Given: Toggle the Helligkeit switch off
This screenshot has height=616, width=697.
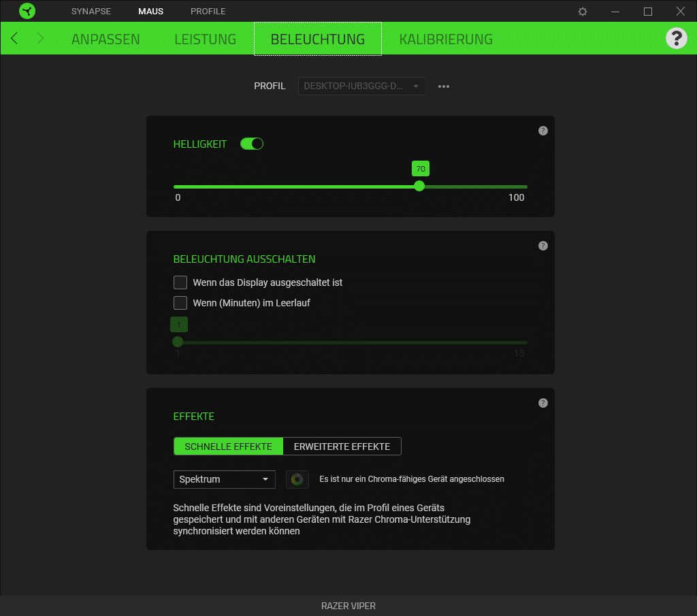Looking at the screenshot, I should click(x=252, y=144).
